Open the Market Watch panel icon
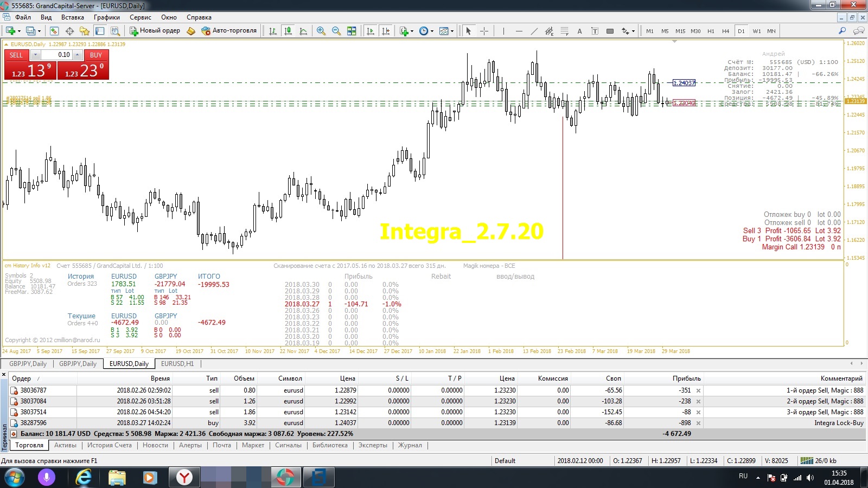This screenshot has height=488, width=868. (x=54, y=31)
